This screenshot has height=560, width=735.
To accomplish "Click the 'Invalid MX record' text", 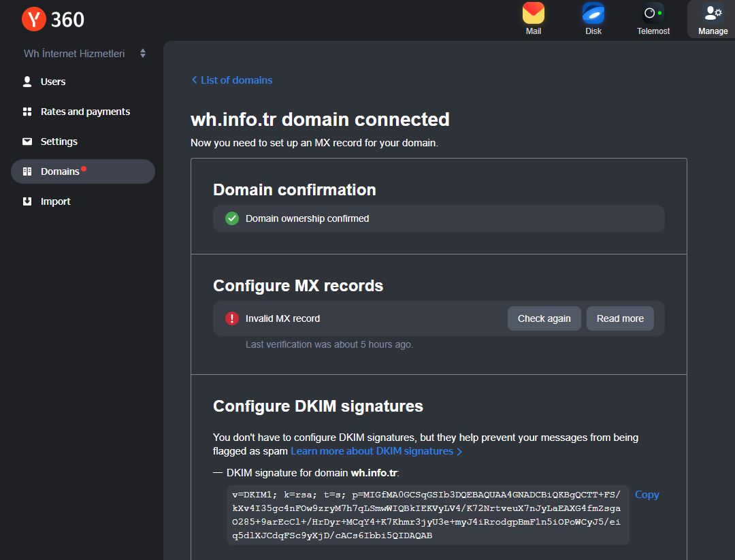I will pyautogui.click(x=282, y=318).
